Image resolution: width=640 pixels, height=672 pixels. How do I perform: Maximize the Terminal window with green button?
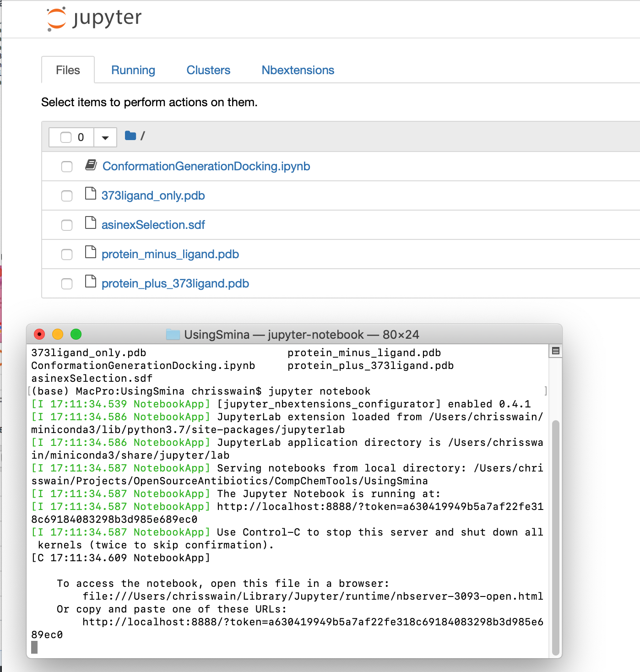click(76, 335)
